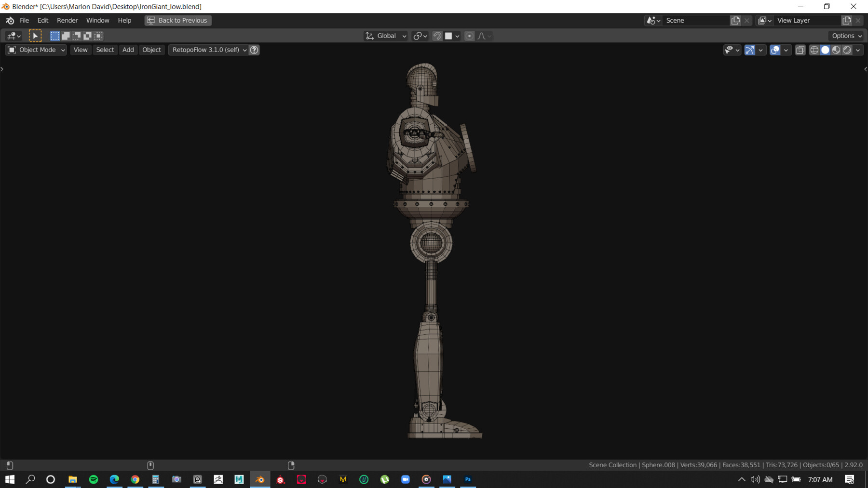Screen dimensions: 868x488
Task: Choose the 'invert selection' mode icon
Action: coord(88,36)
